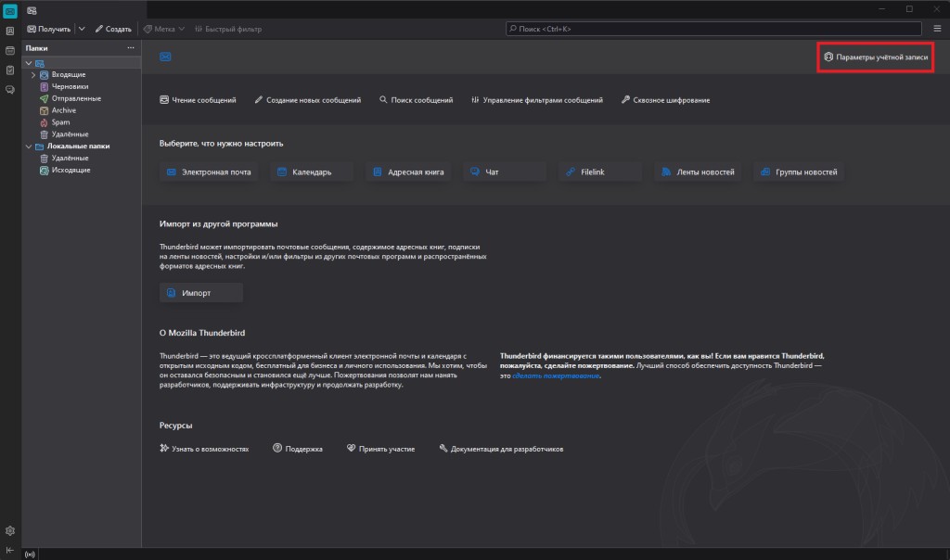
Task: Open the Tasks space icon in the sidebar
Action: [x=10, y=70]
